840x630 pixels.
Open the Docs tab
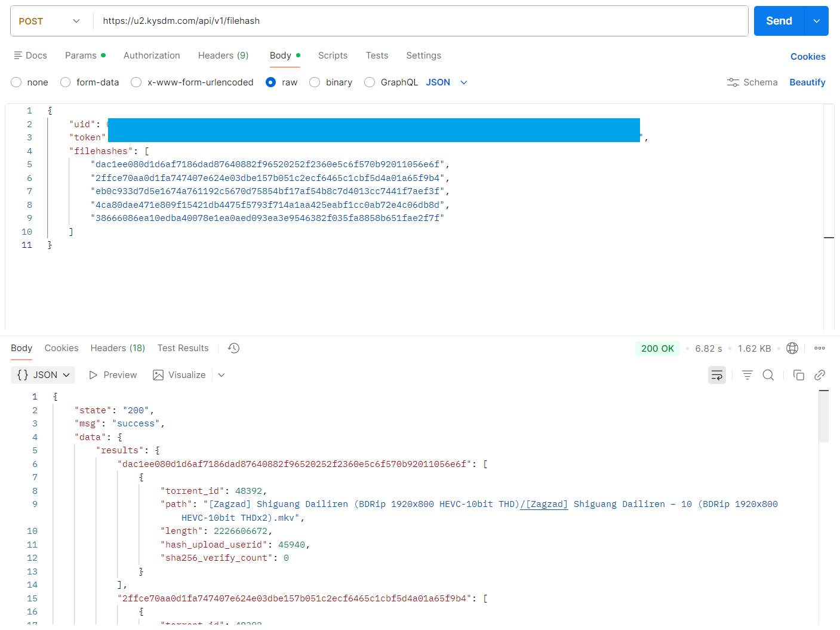tap(30, 56)
